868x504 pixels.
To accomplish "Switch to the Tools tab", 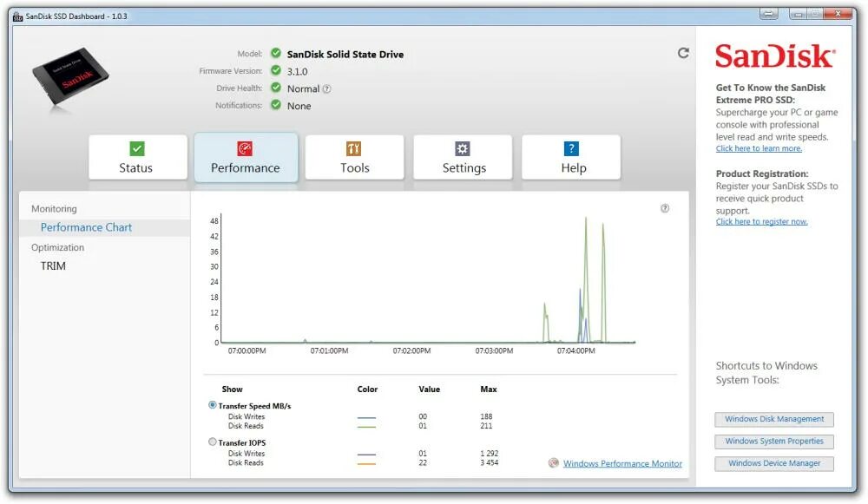I will tap(354, 157).
